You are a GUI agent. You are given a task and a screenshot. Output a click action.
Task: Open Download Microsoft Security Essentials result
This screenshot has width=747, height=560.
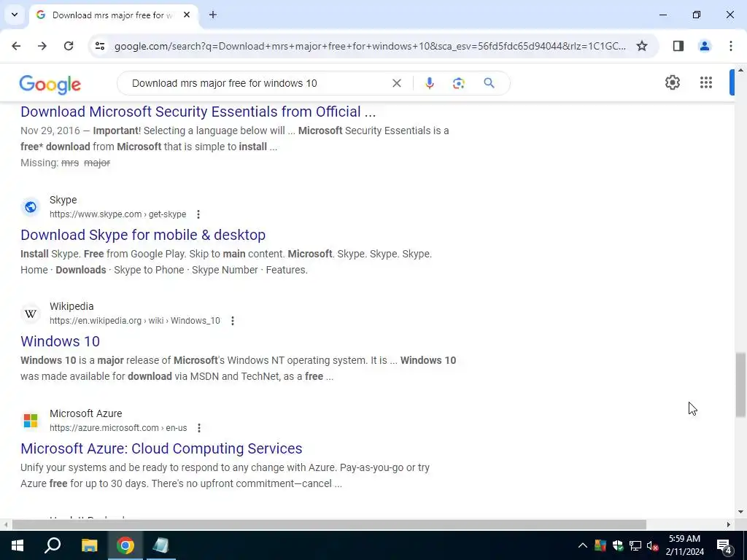(x=198, y=112)
